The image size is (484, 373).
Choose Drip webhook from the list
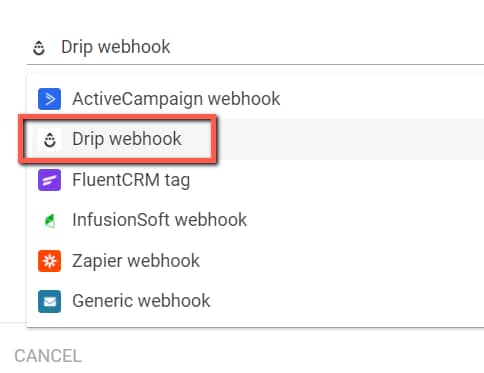255,139
